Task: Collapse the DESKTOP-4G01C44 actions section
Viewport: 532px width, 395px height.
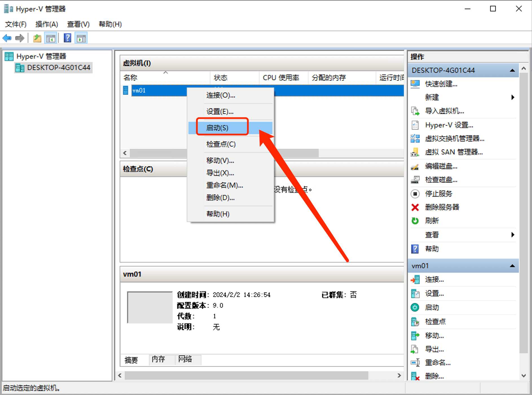Action: coord(512,70)
